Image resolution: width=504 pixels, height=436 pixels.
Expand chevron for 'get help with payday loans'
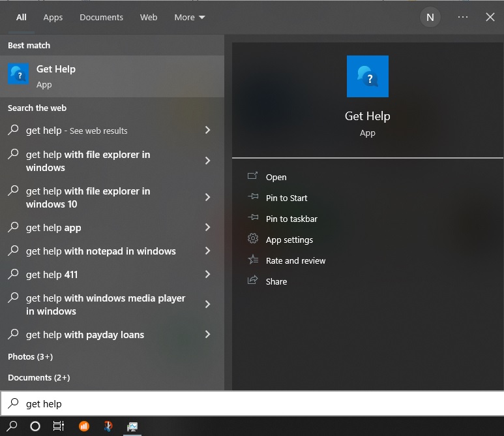click(207, 334)
